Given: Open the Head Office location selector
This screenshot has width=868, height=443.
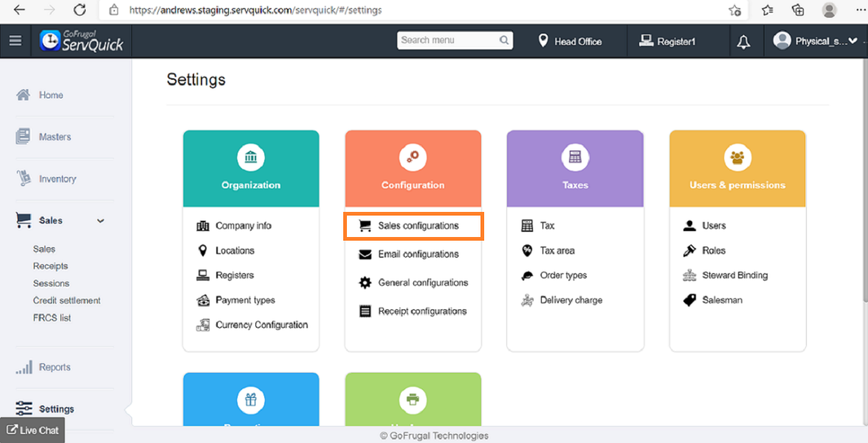Looking at the screenshot, I should coord(570,41).
